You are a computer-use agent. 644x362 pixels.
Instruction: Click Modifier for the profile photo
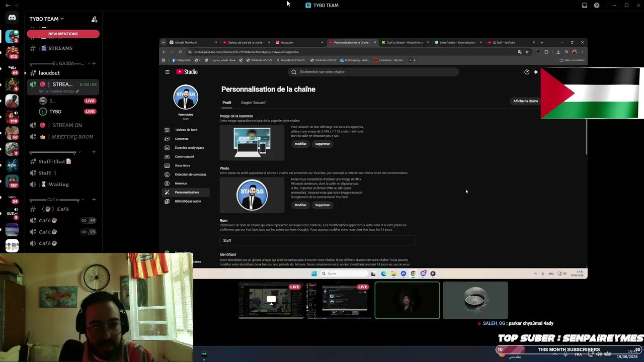300,205
